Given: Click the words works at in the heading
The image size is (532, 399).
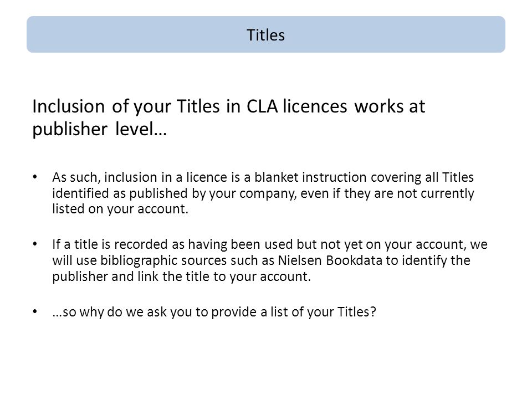Looking at the screenshot, I should (390, 106).
